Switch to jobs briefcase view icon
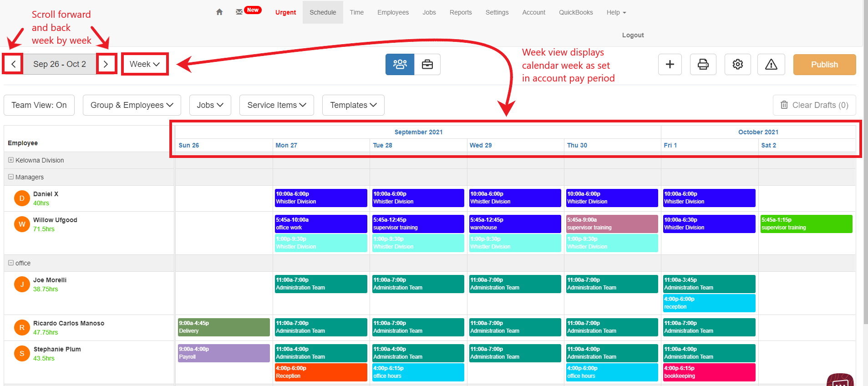Image resolution: width=868 pixels, height=386 pixels. [427, 64]
